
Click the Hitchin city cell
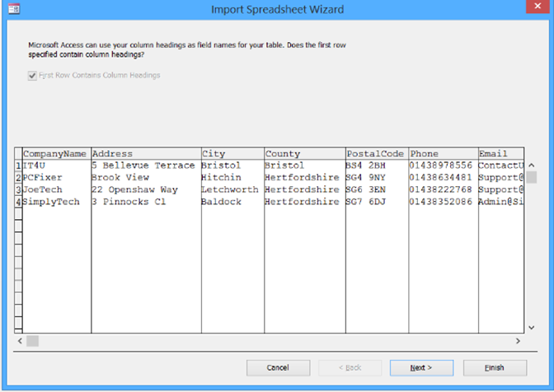[x=232, y=178]
